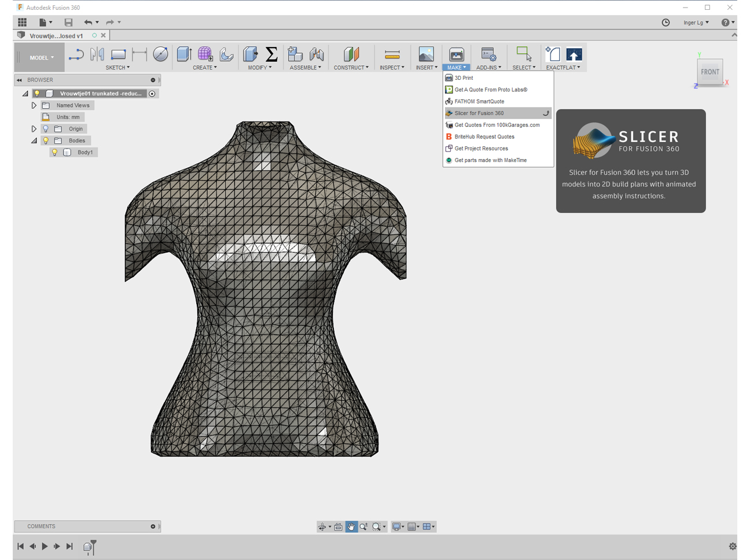Select the Sketch line tool icon
Screen dimensions: 750x560
[x=76, y=54]
